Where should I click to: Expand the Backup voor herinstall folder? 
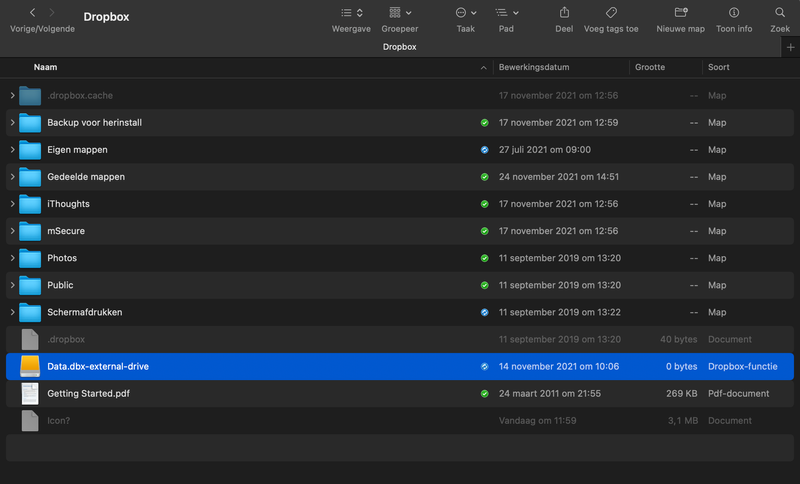click(x=12, y=123)
